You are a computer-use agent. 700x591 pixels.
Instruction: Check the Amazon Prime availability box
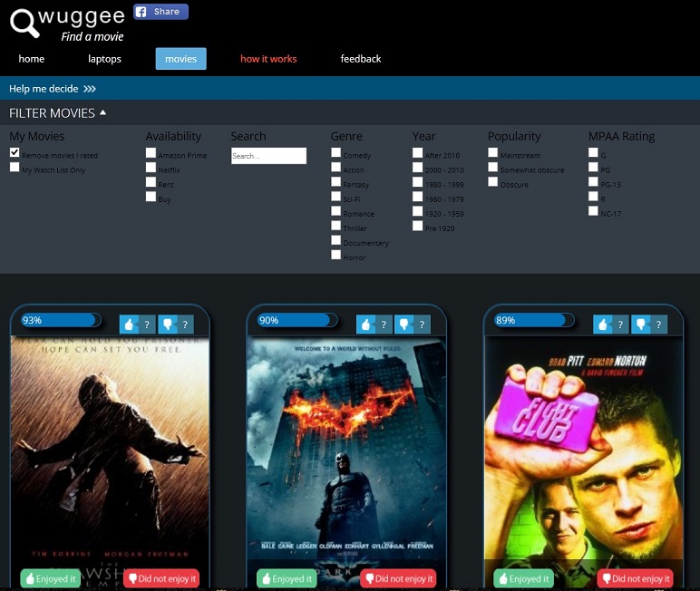coord(151,152)
